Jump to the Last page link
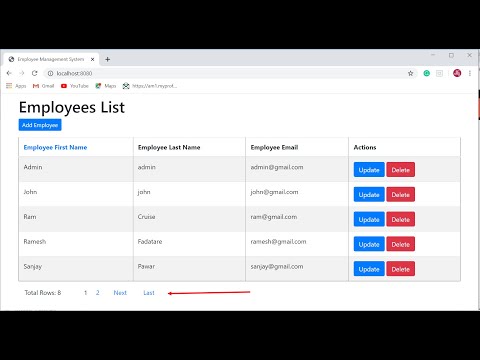The height and width of the screenshot is (360, 480). pos(149,293)
